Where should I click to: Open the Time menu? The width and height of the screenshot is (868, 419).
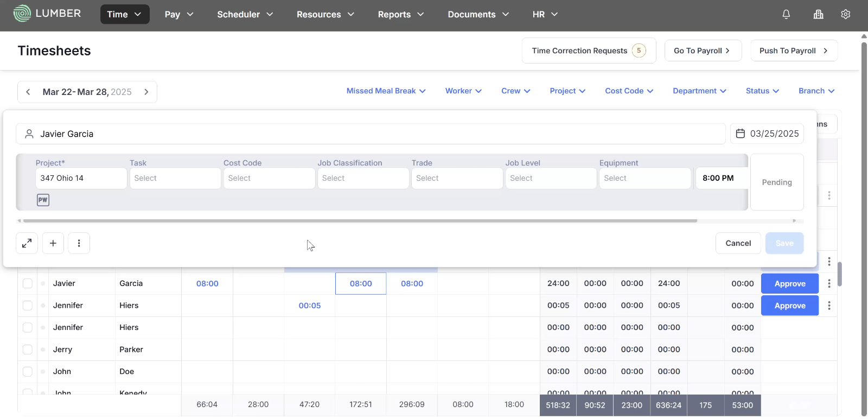[x=125, y=14]
